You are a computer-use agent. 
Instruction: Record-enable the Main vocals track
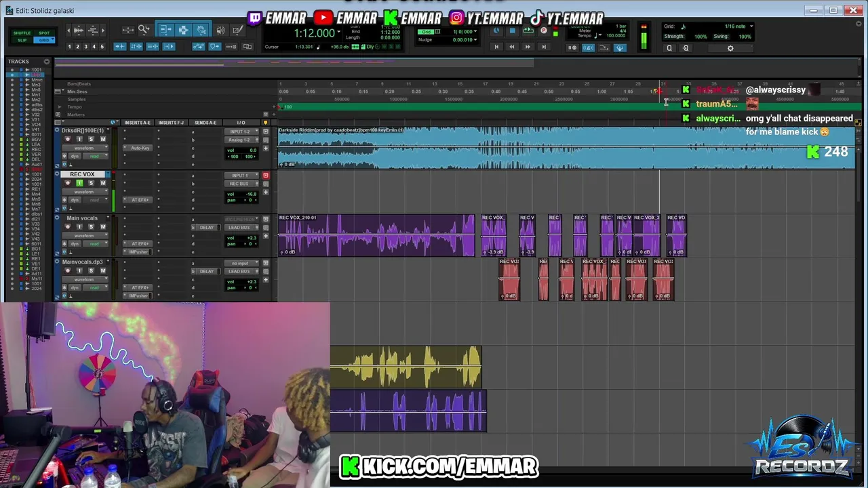click(68, 226)
